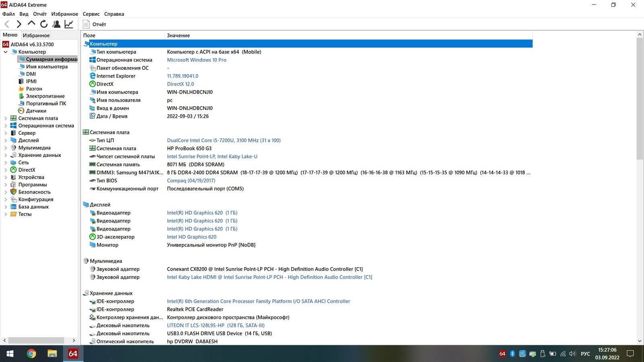Click the Дата / Время clock row icon
The width and height of the screenshot is (644, 362).
(x=93, y=116)
